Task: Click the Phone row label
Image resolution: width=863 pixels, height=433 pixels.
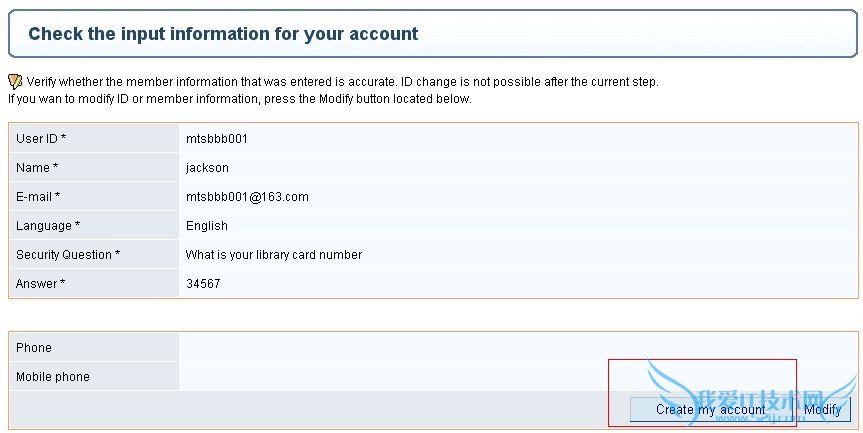Action: click(34, 348)
